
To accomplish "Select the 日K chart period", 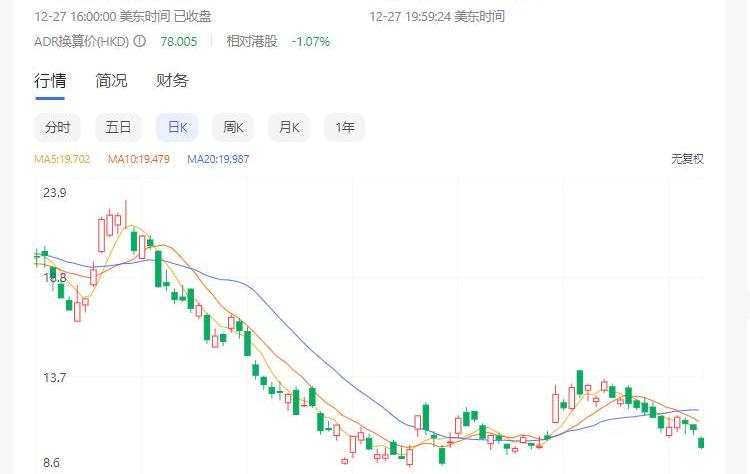I will pyautogui.click(x=177, y=127).
